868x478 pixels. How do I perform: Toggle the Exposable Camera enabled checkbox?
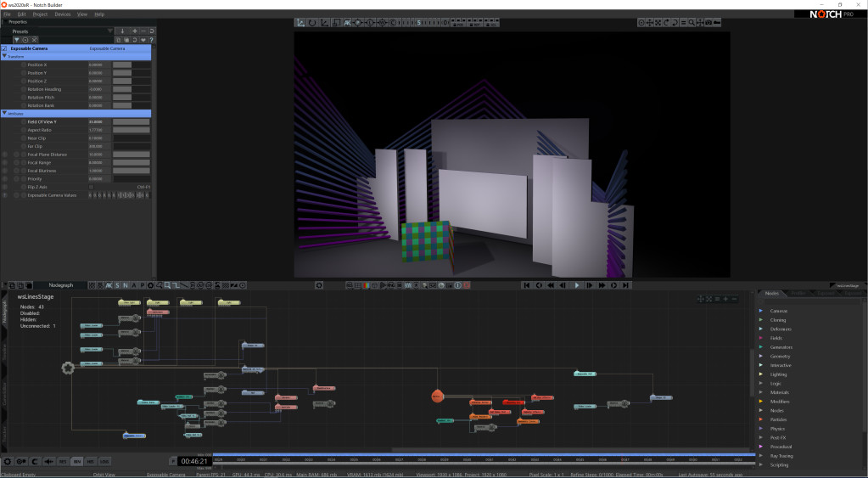pyautogui.click(x=4, y=48)
